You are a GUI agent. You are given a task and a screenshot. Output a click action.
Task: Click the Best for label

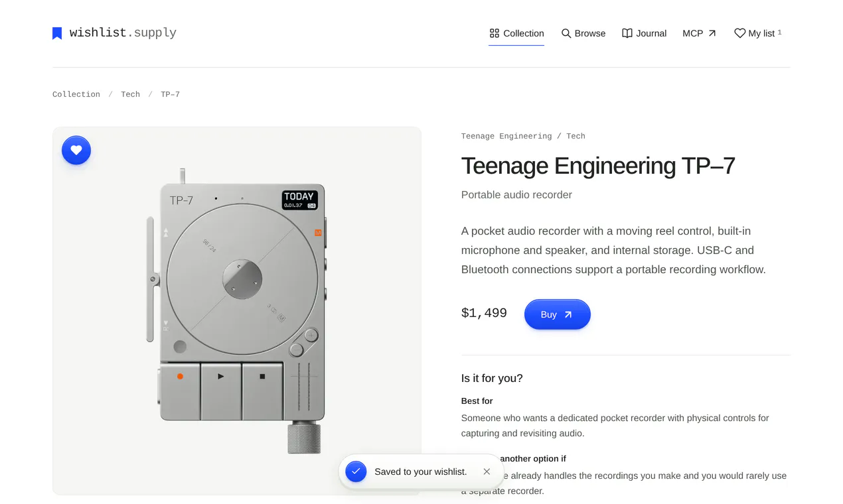(x=477, y=401)
